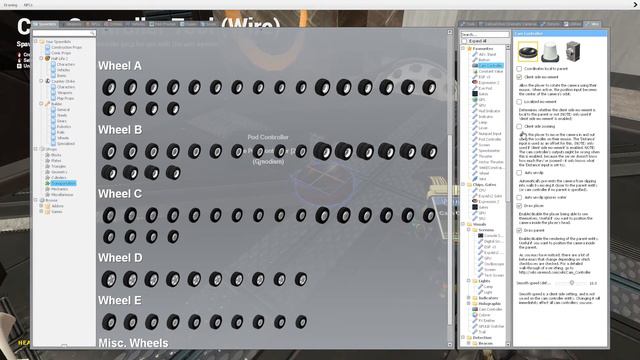The height and width of the screenshot is (360, 640).
Task: Open the NPCs menu at top
Action: click(28, 5)
